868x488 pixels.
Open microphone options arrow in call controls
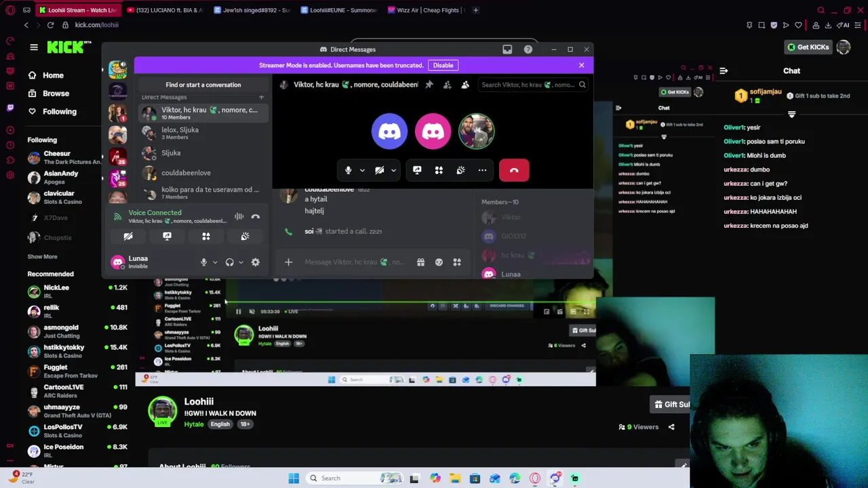(362, 171)
